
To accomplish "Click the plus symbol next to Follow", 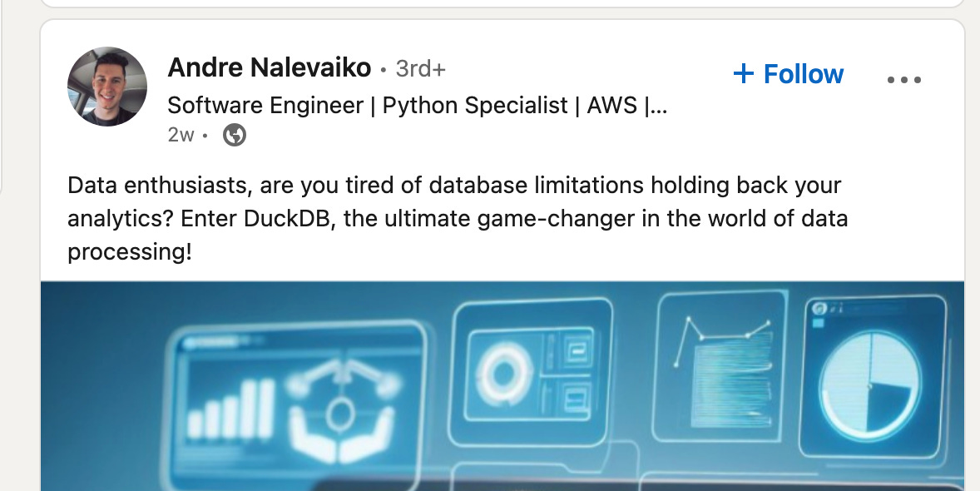I will pos(743,75).
